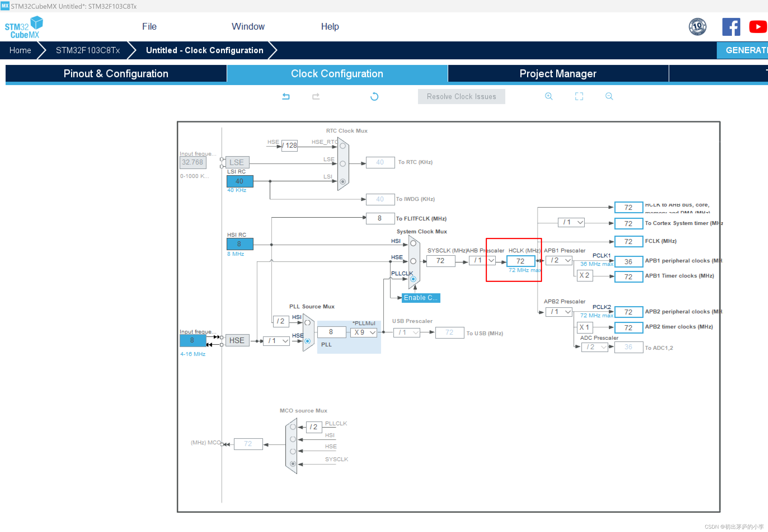The width and height of the screenshot is (768, 532).
Task: Click the Enable CSS button
Action: (x=421, y=298)
